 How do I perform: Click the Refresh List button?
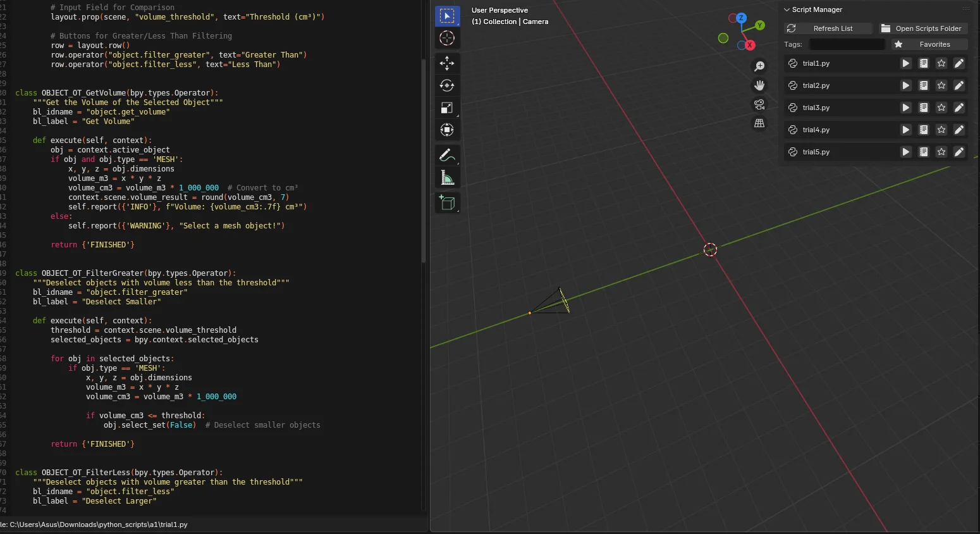[x=828, y=28]
